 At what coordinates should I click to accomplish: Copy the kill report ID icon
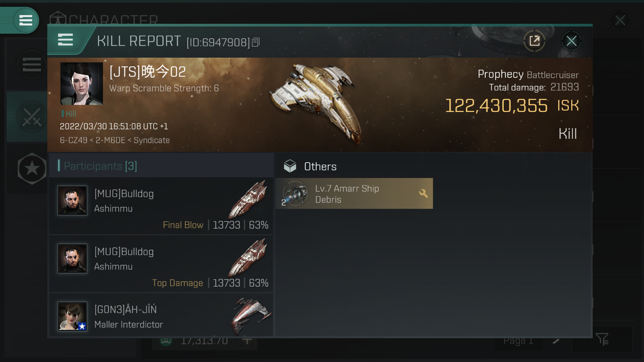point(256,42)
